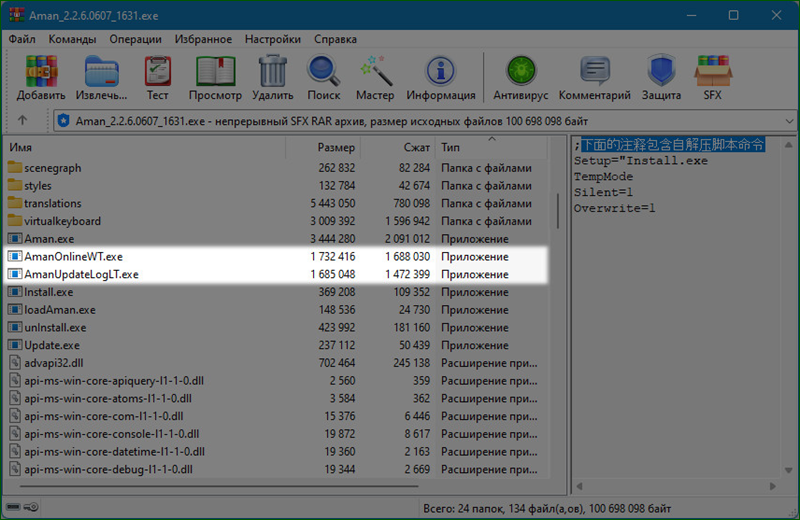The height and width of the screenshot is (520, 800).
Task: Open the Справка menu
Action: [335, 39]
